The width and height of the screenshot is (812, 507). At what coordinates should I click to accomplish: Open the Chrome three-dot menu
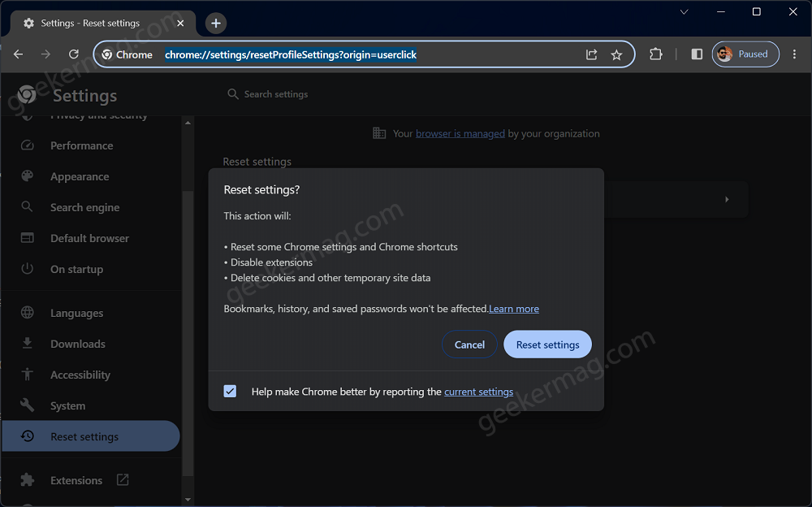point(794,54)
